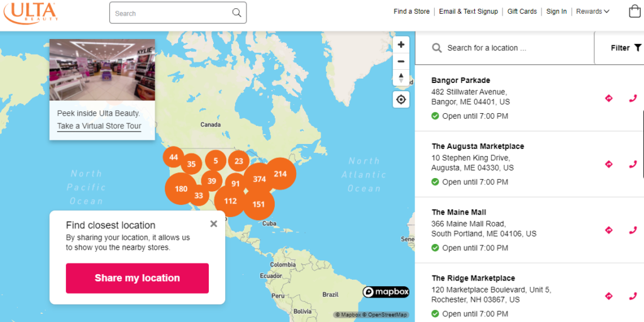Screen dimensions: 644x322
Task: Click address 482 Stillwater Avenue
Action: (469, 91)
